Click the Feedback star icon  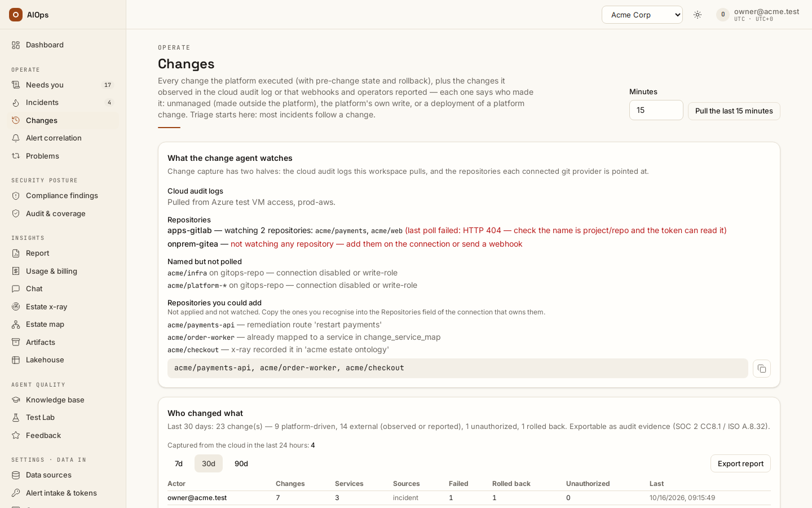pos(16,436)
